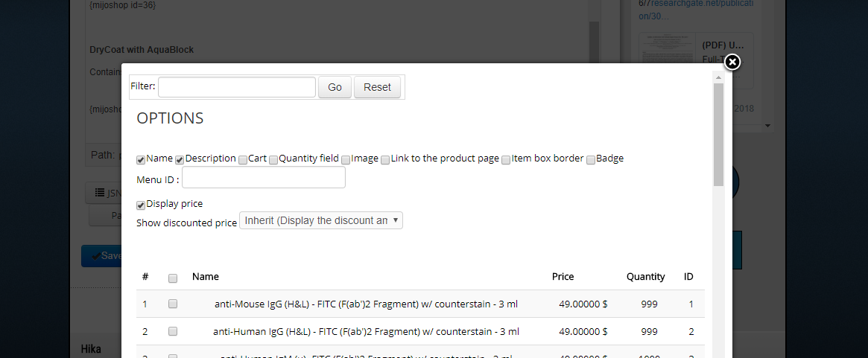Uncheck the Description checkbox
The width and height of the screenshot is (868, 358).
pos(180,159)
